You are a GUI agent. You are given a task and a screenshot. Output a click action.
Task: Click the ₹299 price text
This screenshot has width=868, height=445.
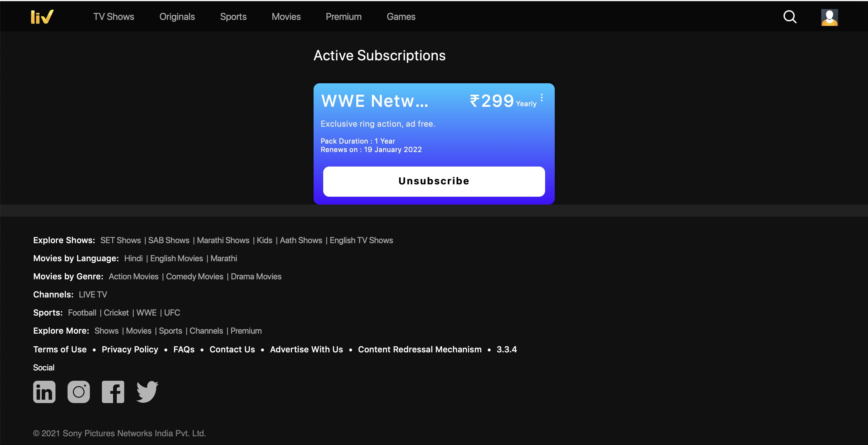pyautogui.click(x=492, y=101)
